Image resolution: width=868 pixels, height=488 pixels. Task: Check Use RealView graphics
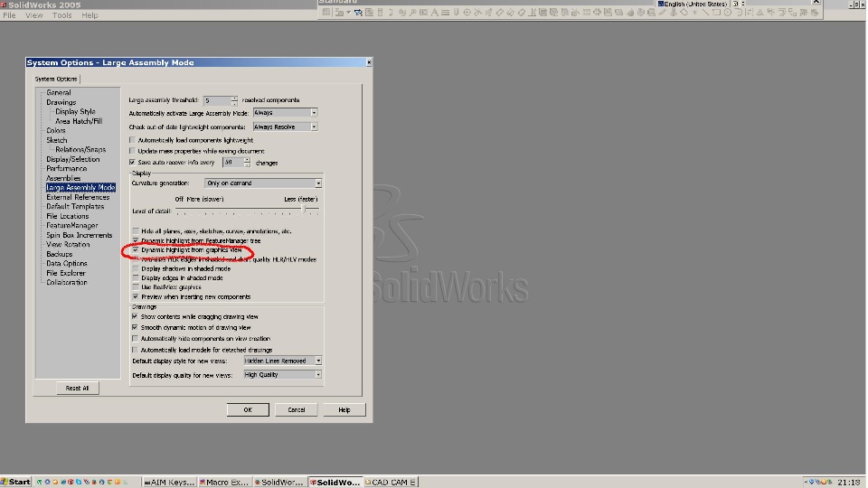[x=136, y=287]
